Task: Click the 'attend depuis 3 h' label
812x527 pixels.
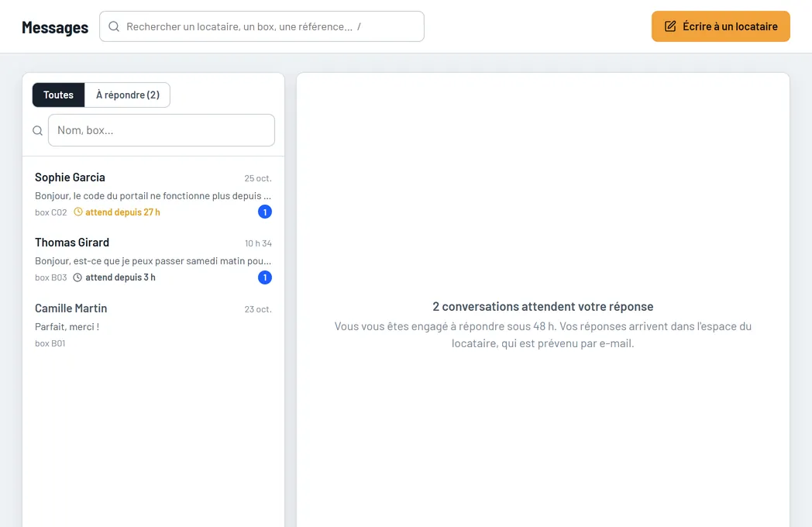Action: pos(120,277)
